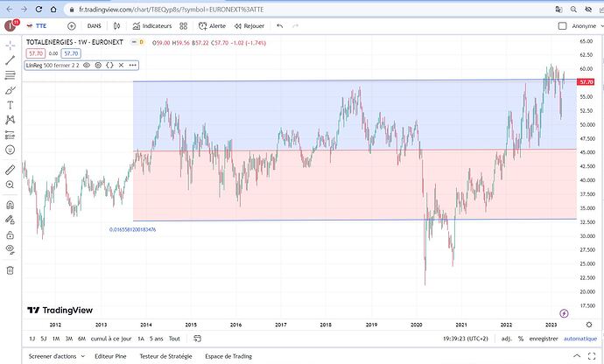Open the Espace de Trading tab

pos(228,356)
